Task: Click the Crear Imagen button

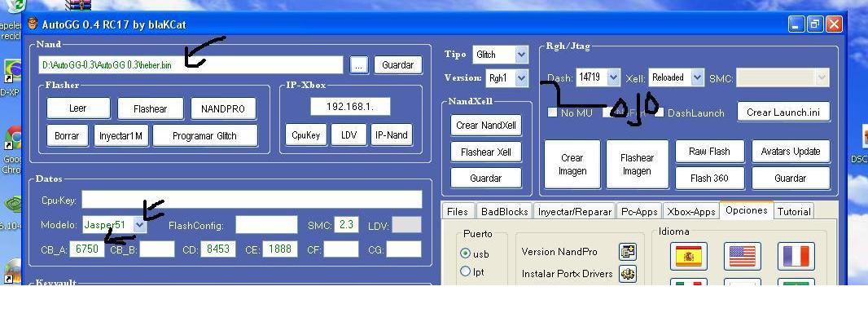Action: [572, 165]
